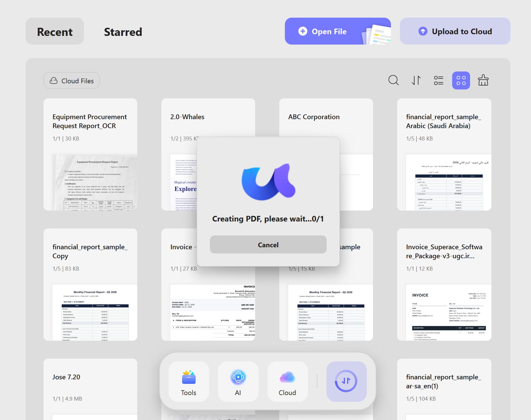Click the plus icon on Open File
The height and width of the screenshot is (420, 531).
(303, 31)
